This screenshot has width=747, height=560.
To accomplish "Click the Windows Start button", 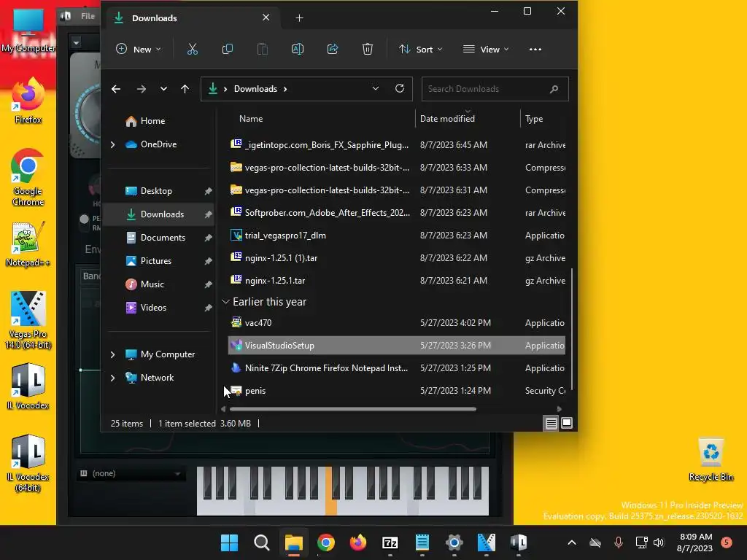I will [x=229, y=542].
